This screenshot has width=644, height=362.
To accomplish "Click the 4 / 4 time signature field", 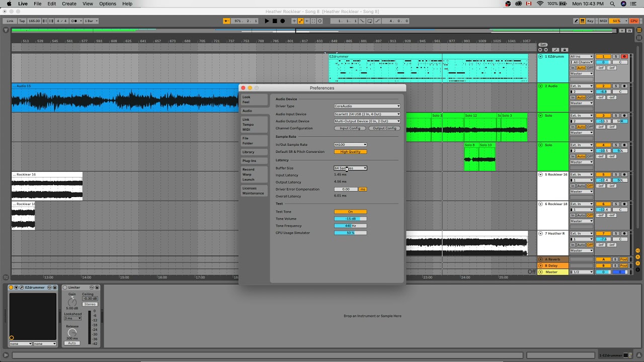I will coord(62,21).
